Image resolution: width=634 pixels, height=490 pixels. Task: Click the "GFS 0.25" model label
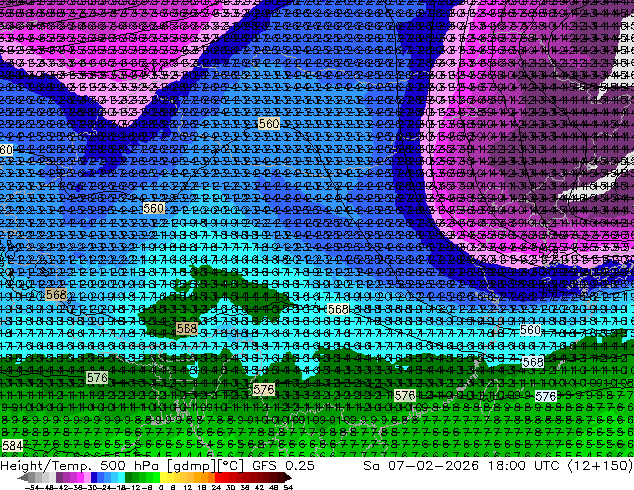[283, 465]
